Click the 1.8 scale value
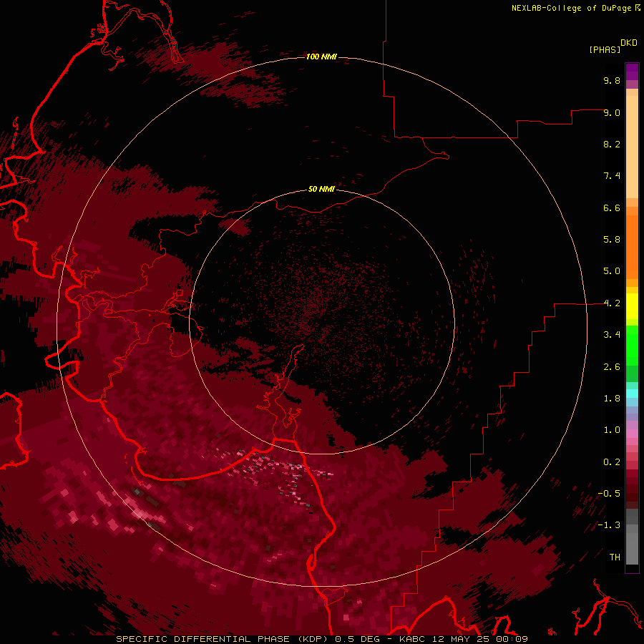The width and height of the screenshot is (644, 644). (x=612, y=399)
